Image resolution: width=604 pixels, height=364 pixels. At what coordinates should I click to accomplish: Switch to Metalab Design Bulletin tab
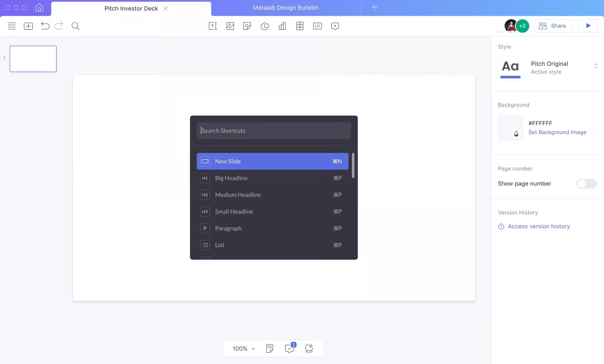(285, 8)
